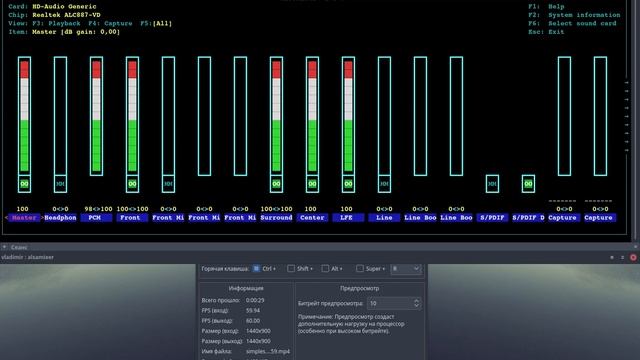
Task: Toggle the Center channel mute box
Action: [x=312, y=184]
